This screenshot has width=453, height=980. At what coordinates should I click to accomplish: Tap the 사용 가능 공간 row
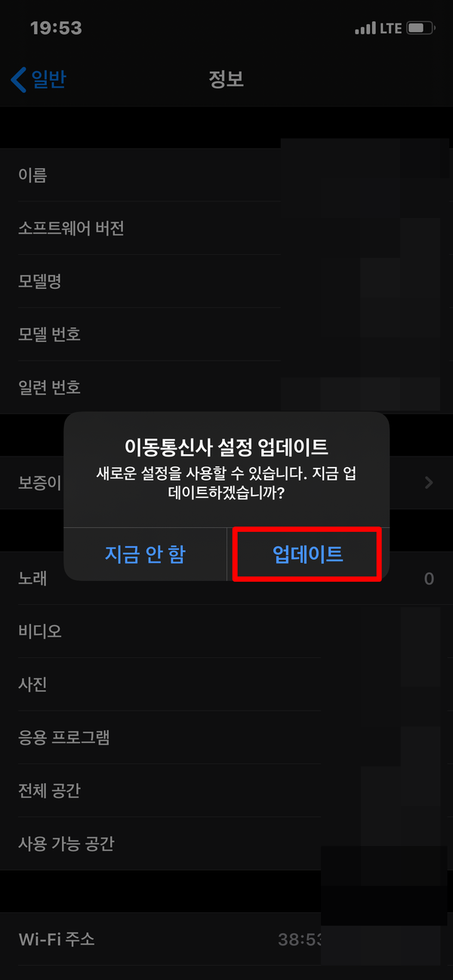226,843
